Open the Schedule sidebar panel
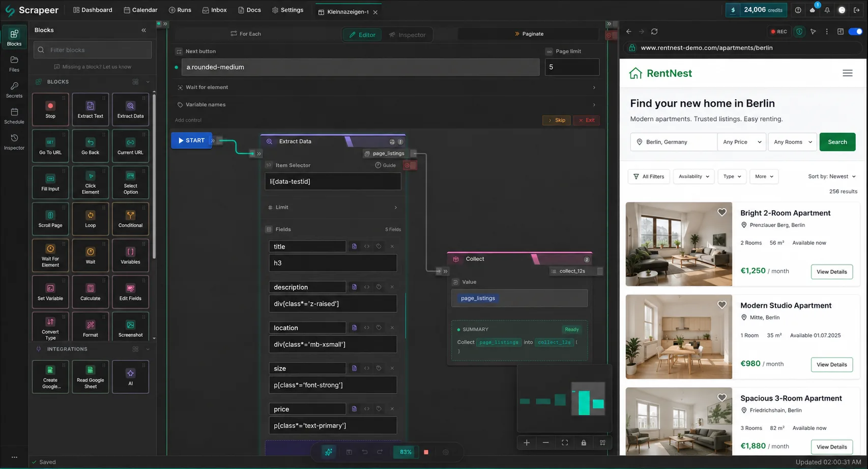The height and width of the screenshot is (469, 868). 14,116
